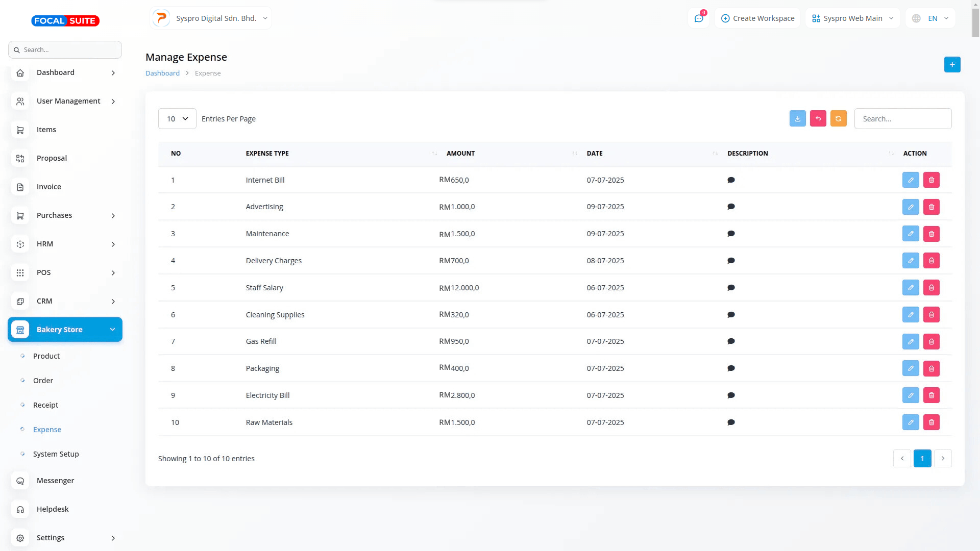Edit the Gas Refill expense
This screenshot has width=980, height=551.
click(910, 342)
